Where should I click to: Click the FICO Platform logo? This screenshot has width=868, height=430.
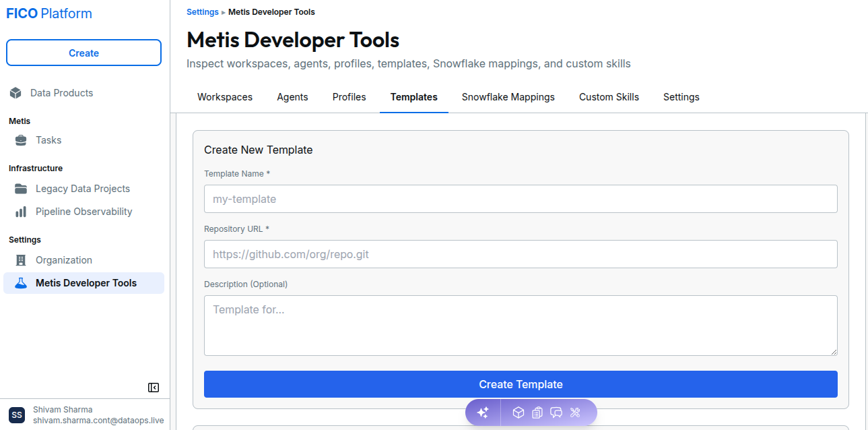point(49,13)
